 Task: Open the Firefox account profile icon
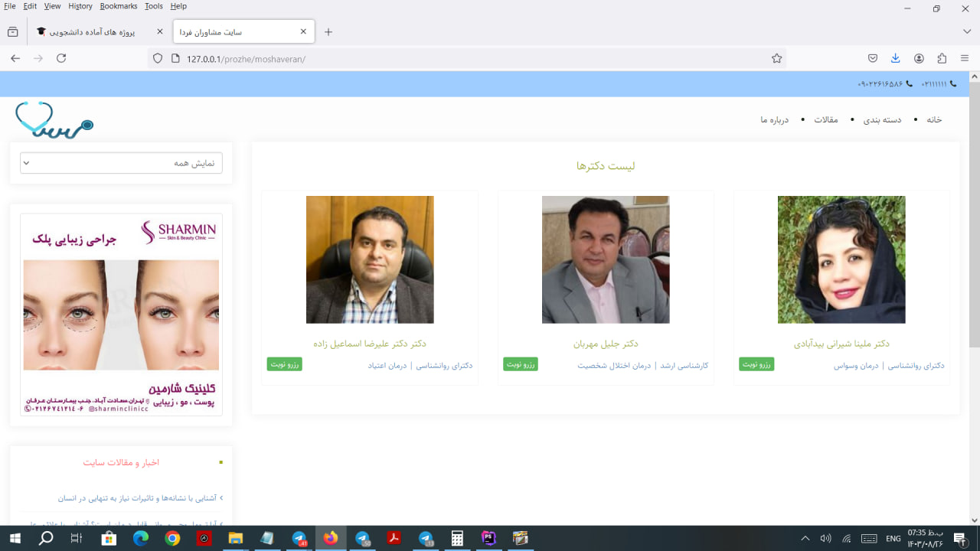(919, 58)
